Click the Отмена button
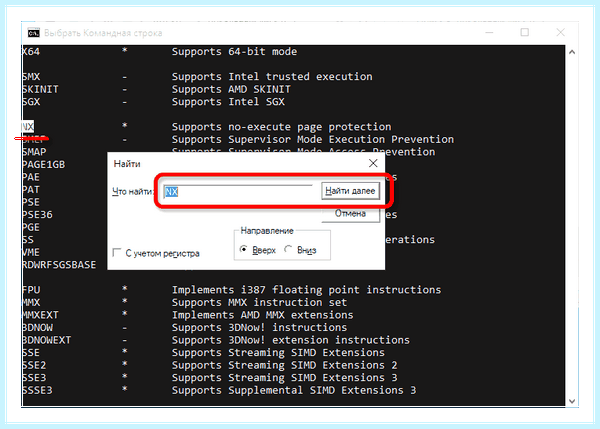Viewport: 600px width, 429px height. 350,214
